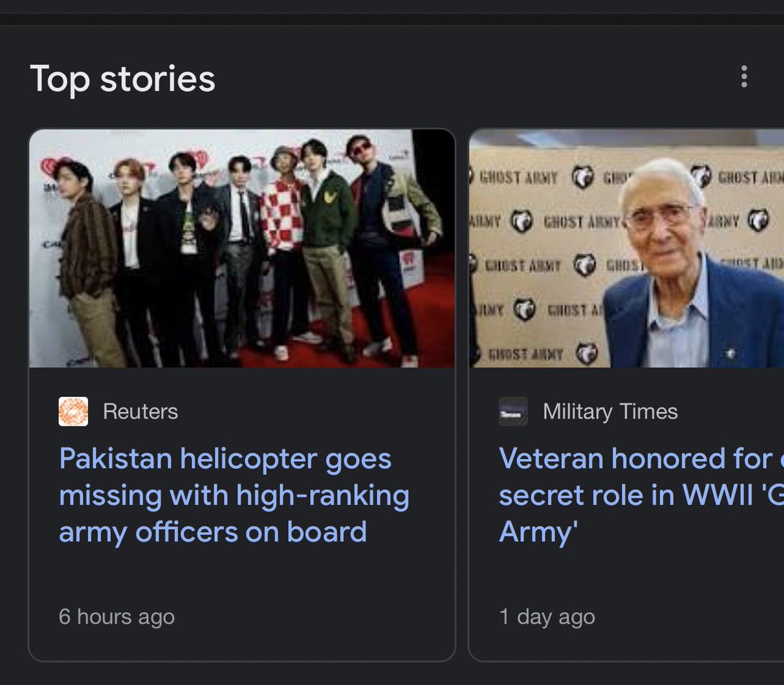
Task: Click the 'missing with high-ranking' headline line
Action: (234, 496)
